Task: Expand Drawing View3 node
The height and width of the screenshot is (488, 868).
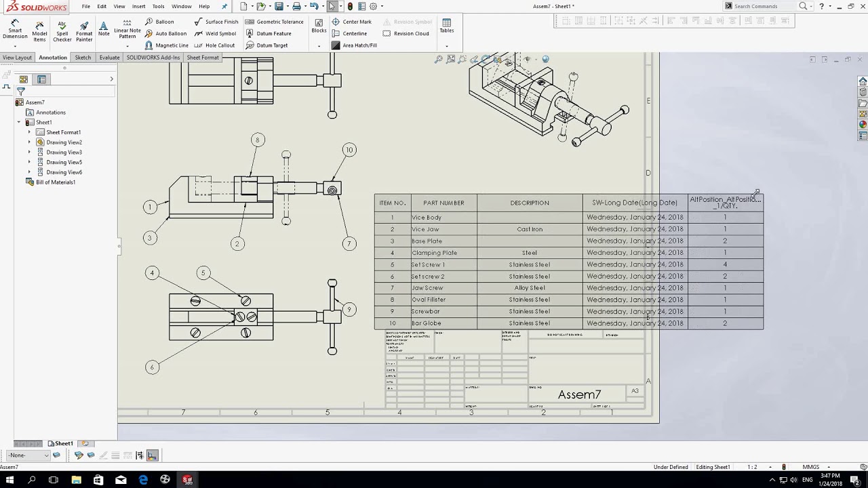Action: click(29, 152)
